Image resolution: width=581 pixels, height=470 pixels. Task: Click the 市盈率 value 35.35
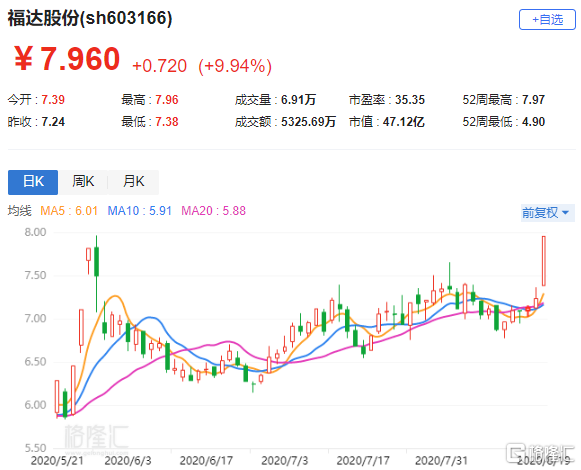tap(410, 100)
